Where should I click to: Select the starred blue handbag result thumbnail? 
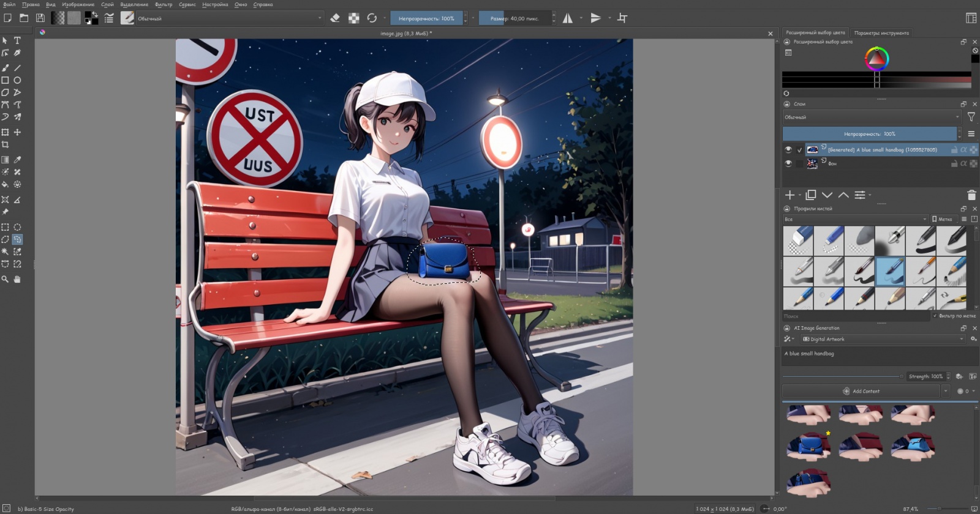[x=809, y=446]
